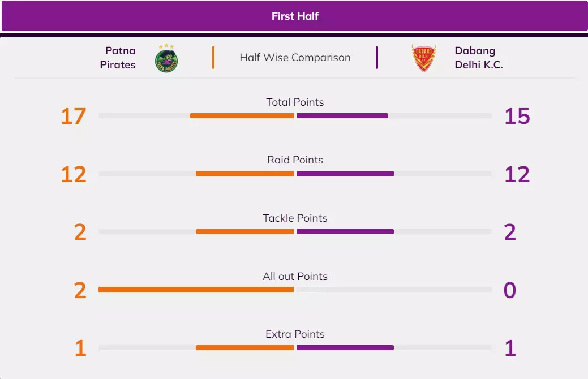
Task: Click Delhi's total score of 15
Action: 517,117
